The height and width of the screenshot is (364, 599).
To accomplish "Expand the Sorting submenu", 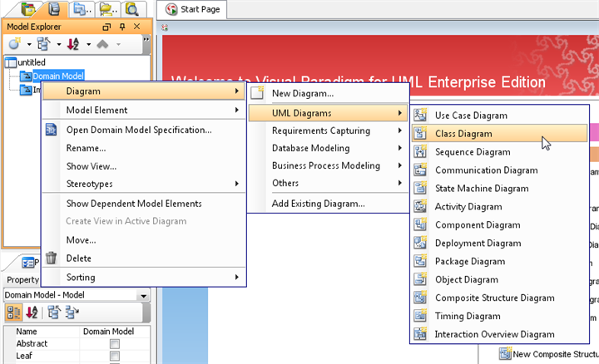I will click(x=144, y=278).
